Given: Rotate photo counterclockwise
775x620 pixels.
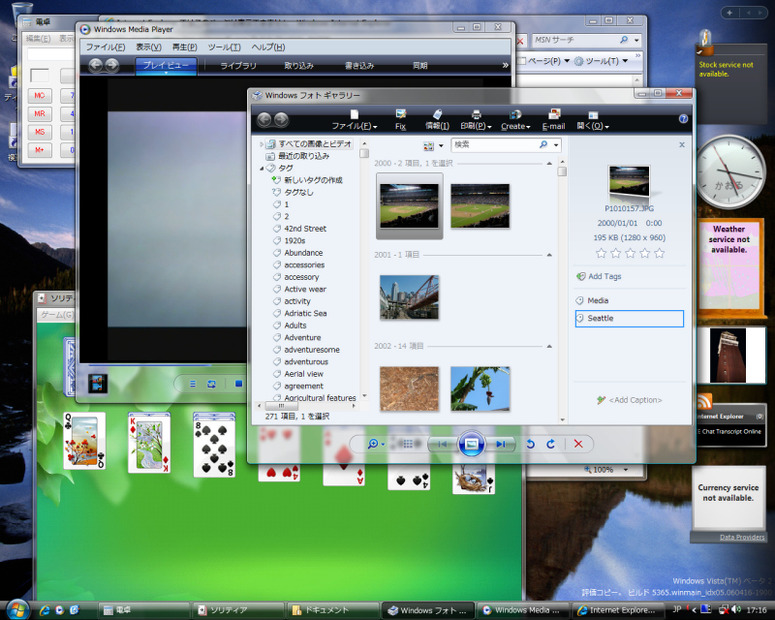Looking at the screenshot, I should [530, 444].
